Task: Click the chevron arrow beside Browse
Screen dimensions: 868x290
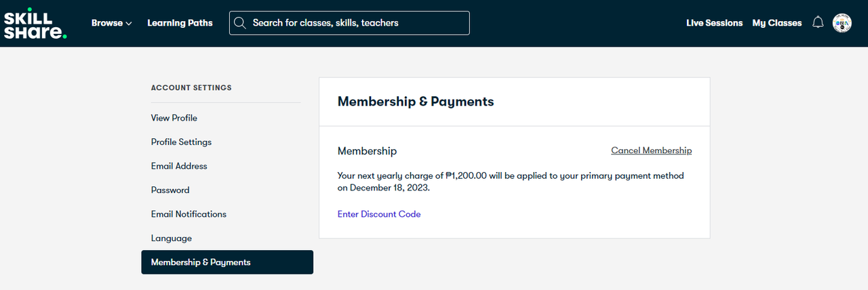Action: 129,24
